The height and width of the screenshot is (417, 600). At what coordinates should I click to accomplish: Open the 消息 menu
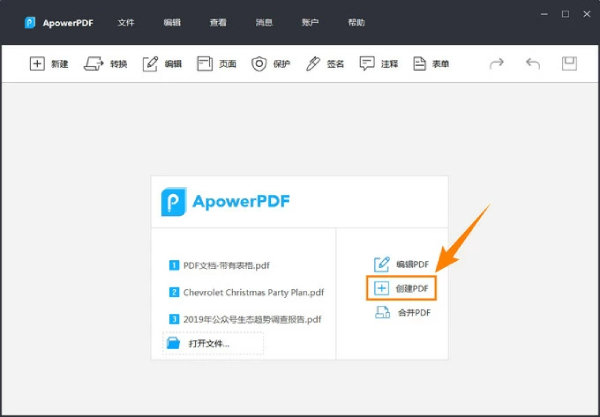tap(264, 23)
